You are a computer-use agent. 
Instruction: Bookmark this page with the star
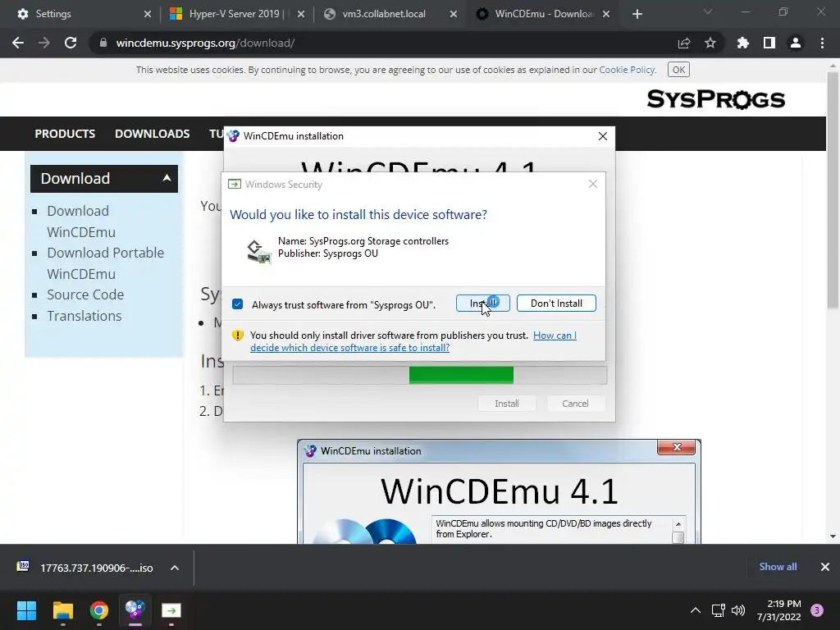coord(710,43)
